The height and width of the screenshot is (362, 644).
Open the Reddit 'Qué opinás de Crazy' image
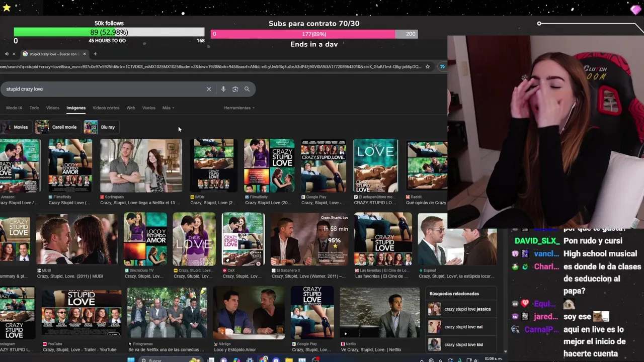tap(427, 166)
